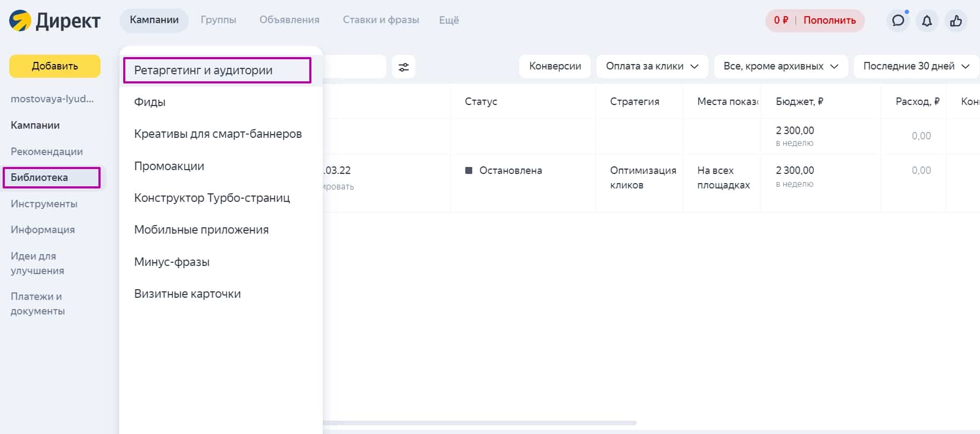Click the Стратегия column header
Screen dimensions: 980x434
pyautogui.click(x=635, y=101)
